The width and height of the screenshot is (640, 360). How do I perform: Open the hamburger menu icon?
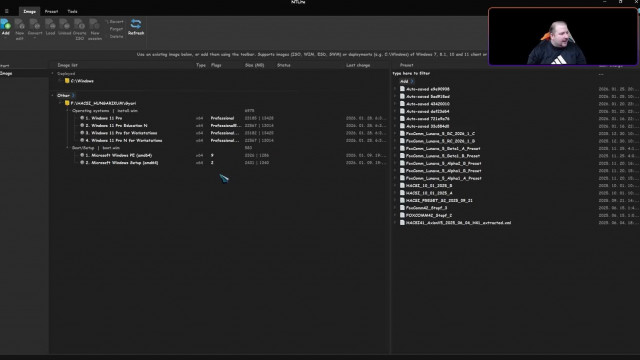(x=7, y=11)
